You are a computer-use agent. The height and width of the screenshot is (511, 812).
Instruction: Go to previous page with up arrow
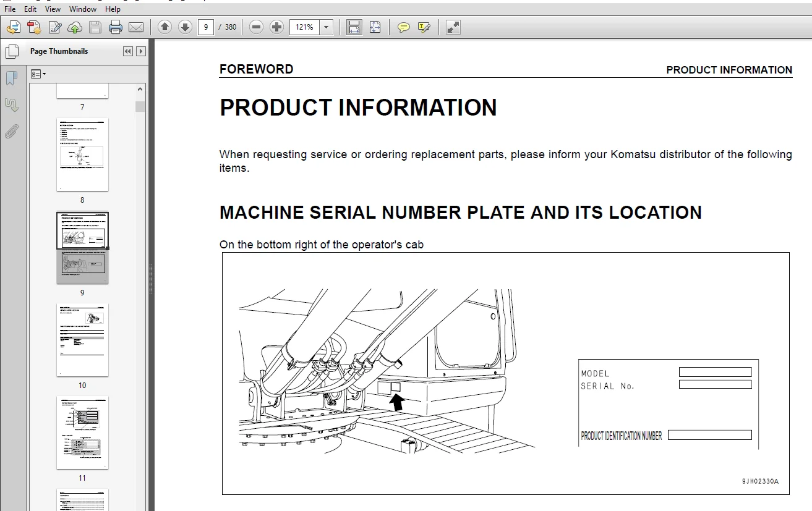[x=165, y=27]
